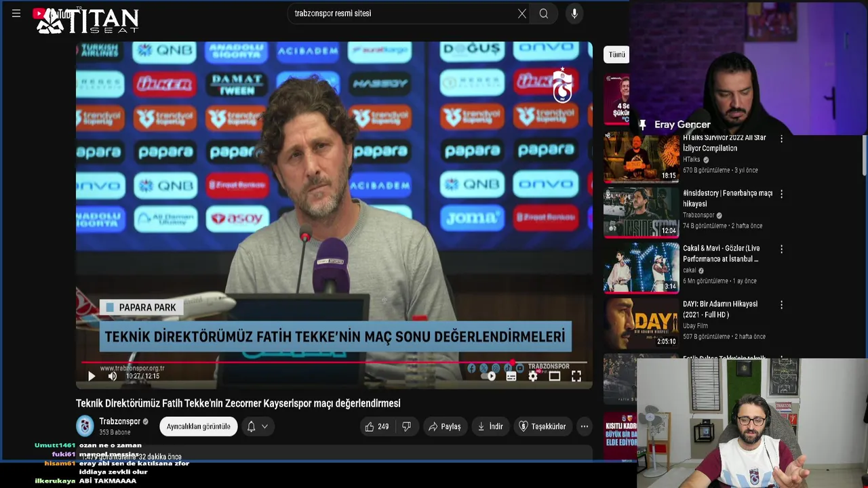The width and height of the screenshot is (868, 488).
Task: Mute the video with speaker icon
Action: click(x=113, y=376)
